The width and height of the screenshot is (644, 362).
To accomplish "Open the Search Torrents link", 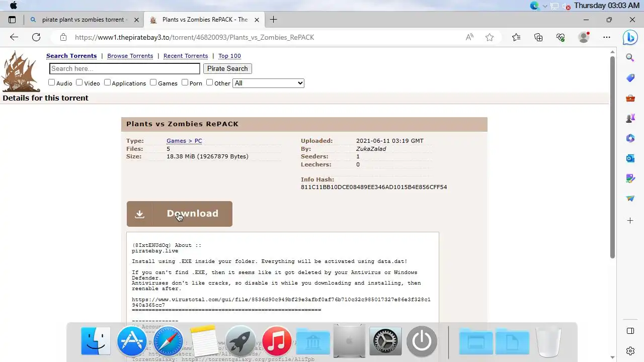I will coord(71,56).
